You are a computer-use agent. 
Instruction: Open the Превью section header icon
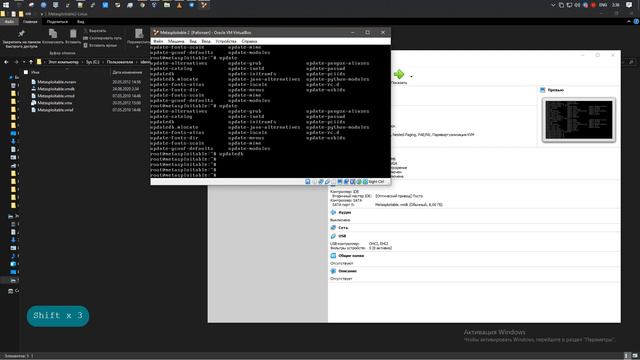pyautogui.click(x=542, y=90)
